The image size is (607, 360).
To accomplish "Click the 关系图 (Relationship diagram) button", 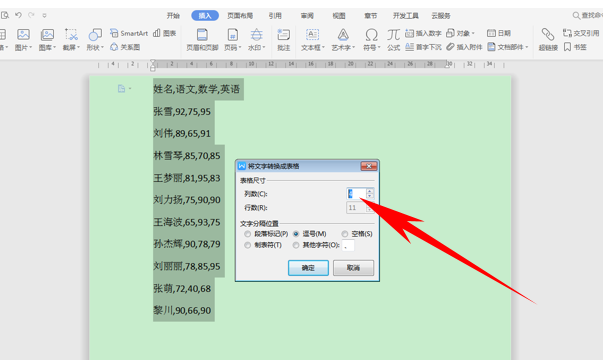I will coord(125,47).
